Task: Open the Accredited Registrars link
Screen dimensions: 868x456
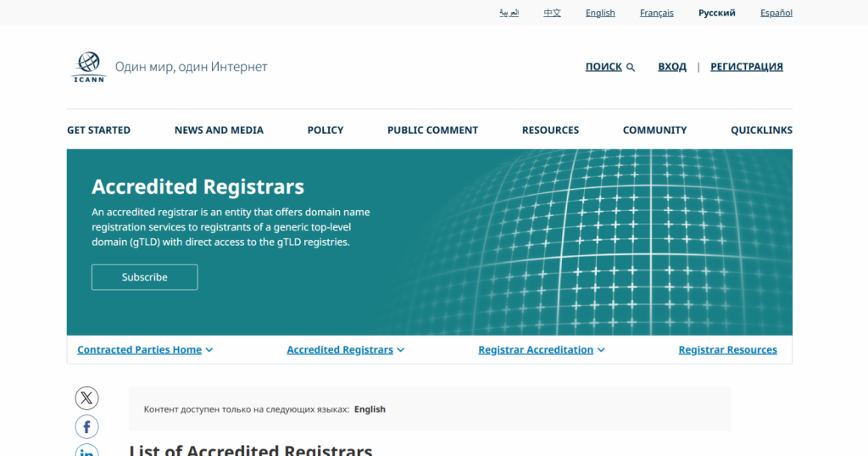Action: point(340,350)
